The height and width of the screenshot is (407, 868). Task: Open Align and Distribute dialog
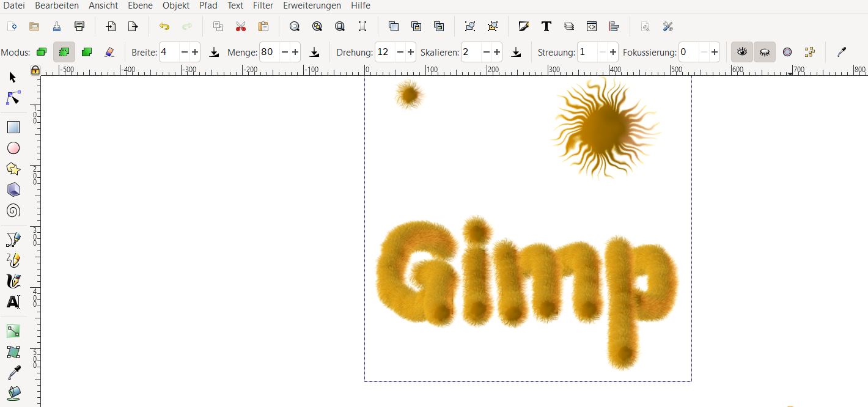614,26
